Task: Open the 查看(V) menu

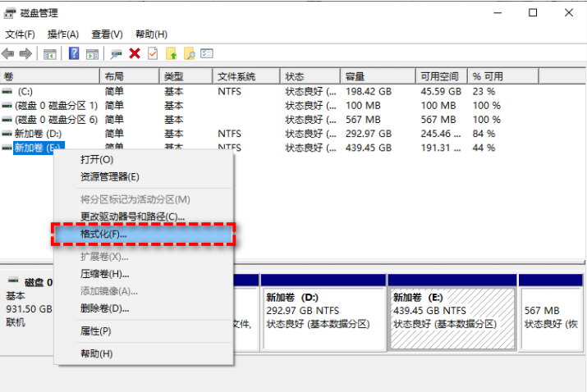Action: [x=107, y=34]
